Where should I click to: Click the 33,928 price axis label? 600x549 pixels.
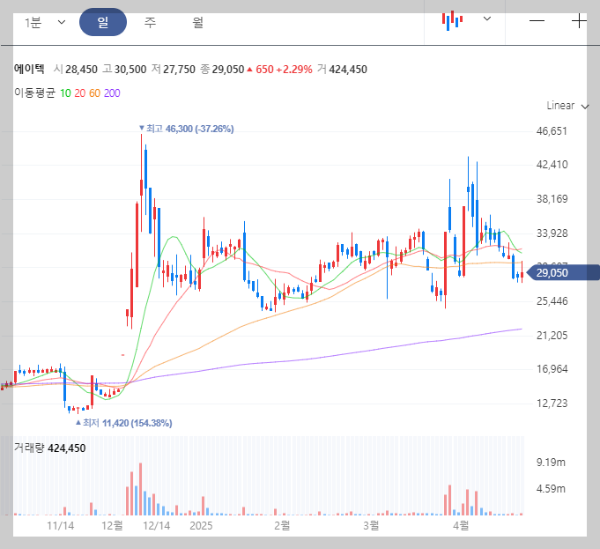[552, 233]
